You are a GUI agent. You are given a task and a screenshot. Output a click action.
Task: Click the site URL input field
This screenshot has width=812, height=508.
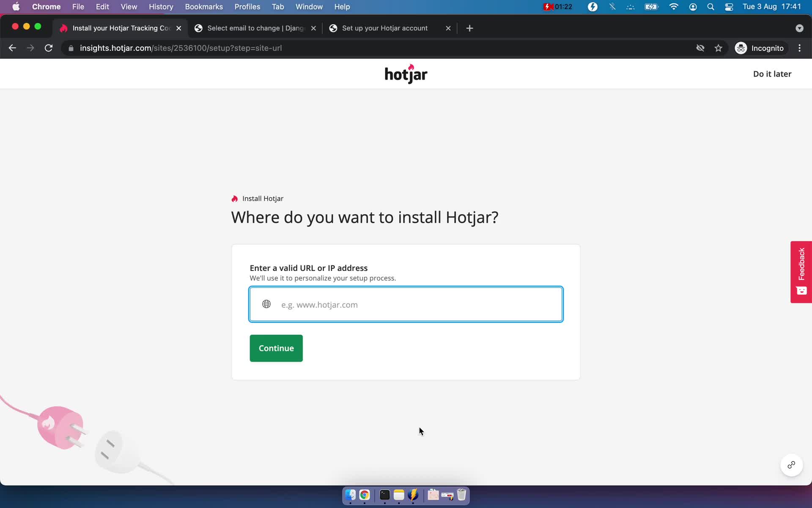click(x=406, y=304)
